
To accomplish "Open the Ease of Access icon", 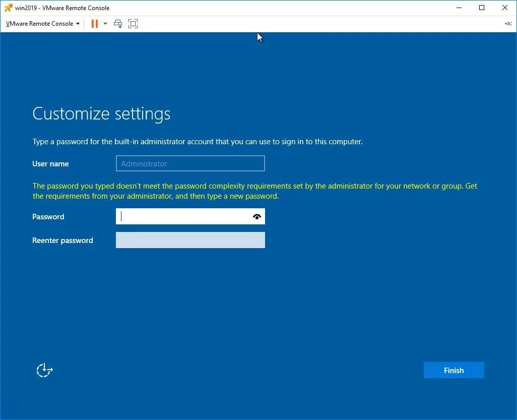I will [44, 370].
